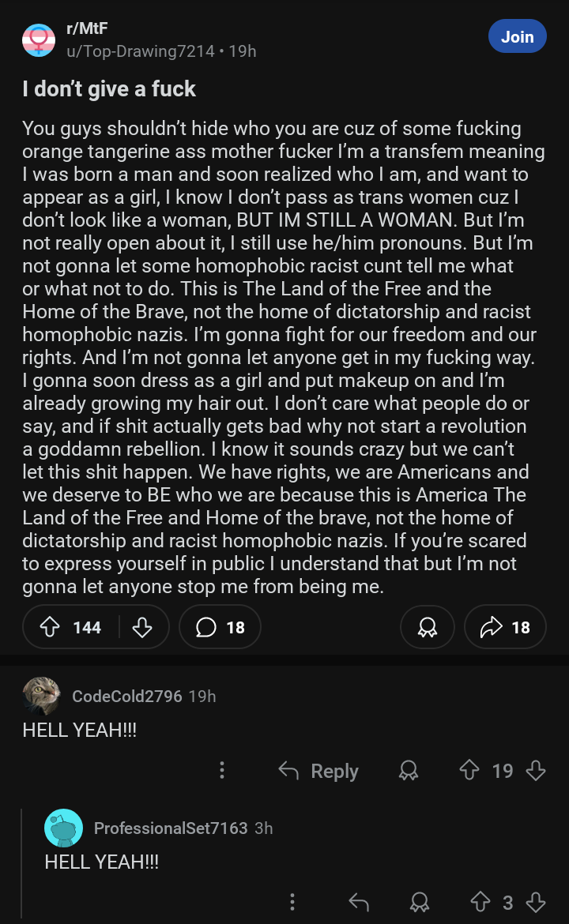Downvote the main post
The height and width of the screenshot is (924, 569).
point(142,627)
